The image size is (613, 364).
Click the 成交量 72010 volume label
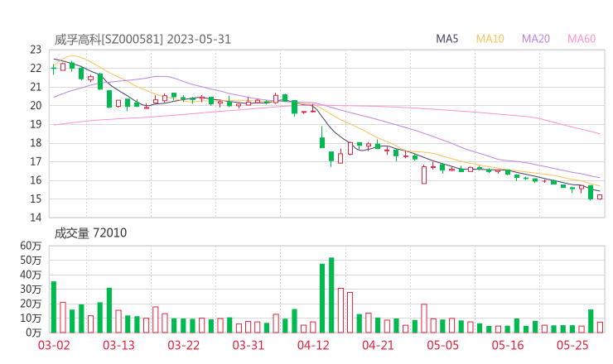(90, 233)
